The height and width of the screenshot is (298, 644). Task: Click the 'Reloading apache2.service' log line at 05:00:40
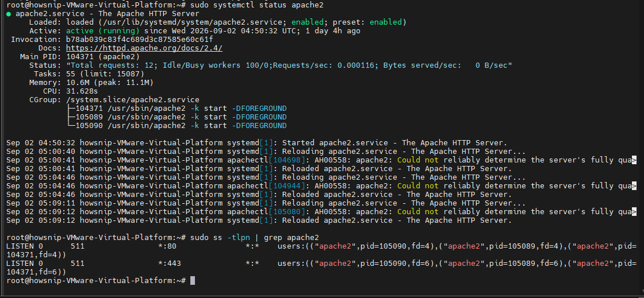pos(266,151)
